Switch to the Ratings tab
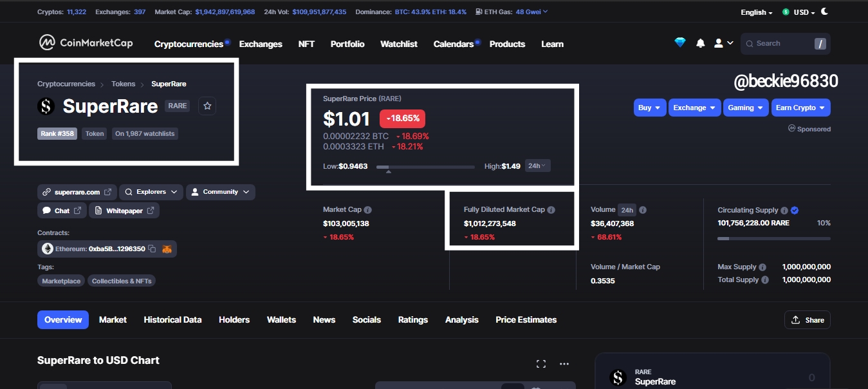This screenshot has height=389, width=868. click(413, 319)
